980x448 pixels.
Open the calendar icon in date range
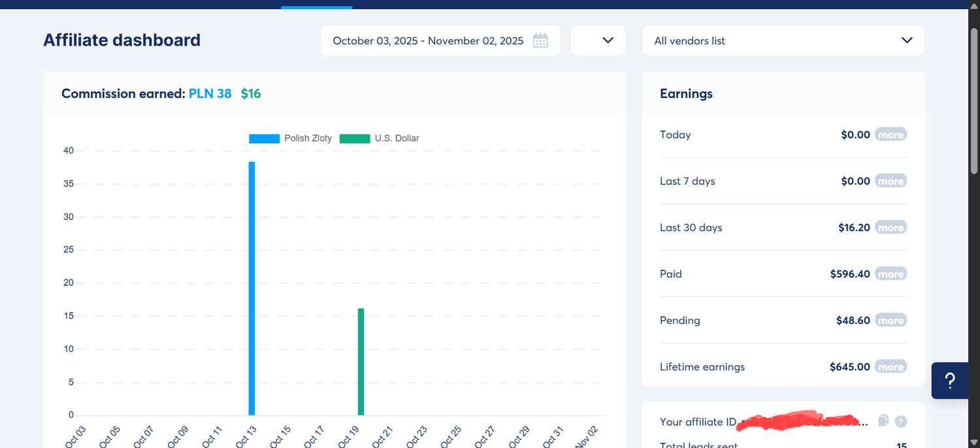pos(540,40)
